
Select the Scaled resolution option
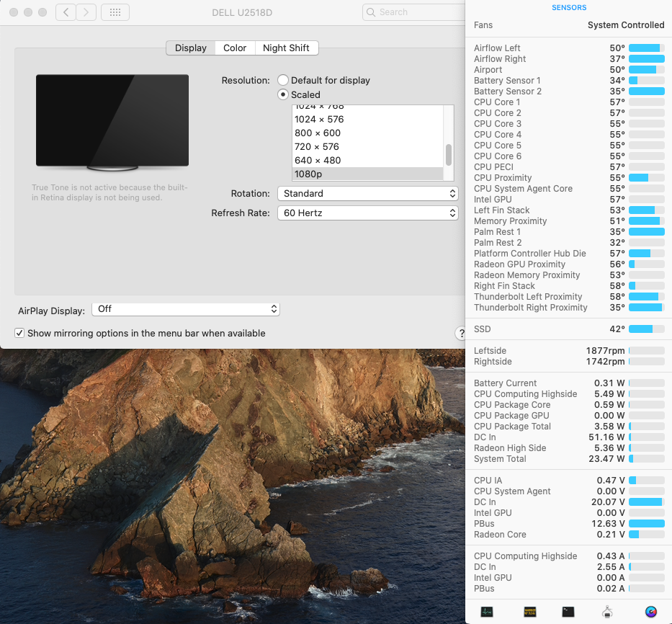tap(283, 94)
